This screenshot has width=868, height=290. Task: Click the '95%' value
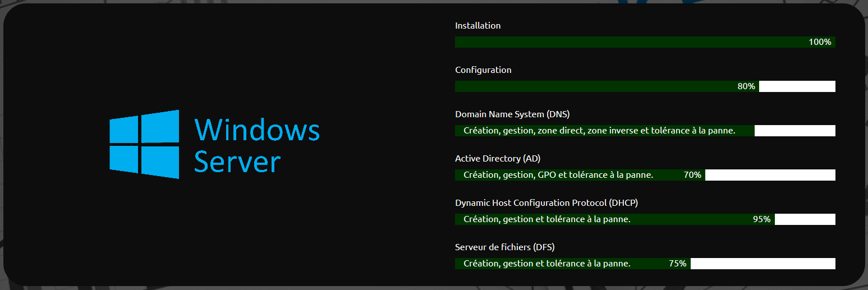762,219
